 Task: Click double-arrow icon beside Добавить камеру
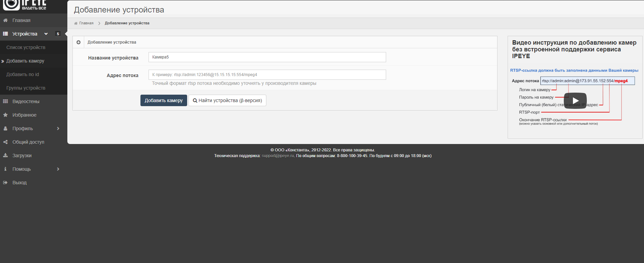click(x=3, y=61)
